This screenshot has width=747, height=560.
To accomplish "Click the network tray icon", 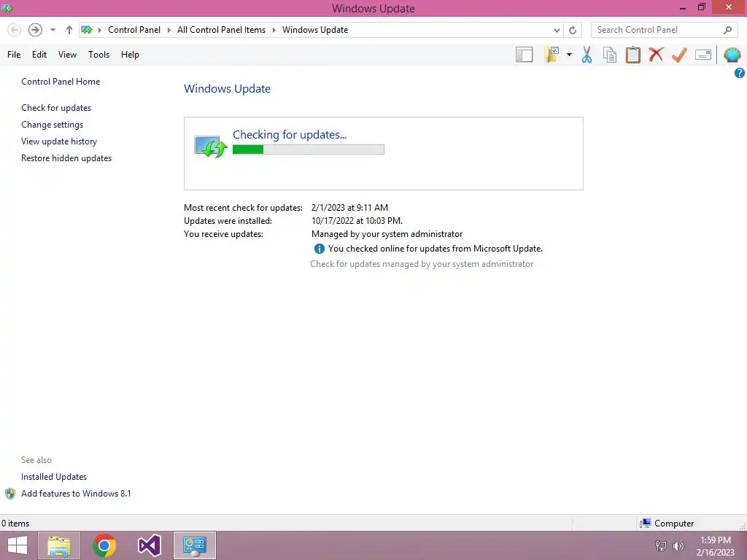I will point(661,546).
